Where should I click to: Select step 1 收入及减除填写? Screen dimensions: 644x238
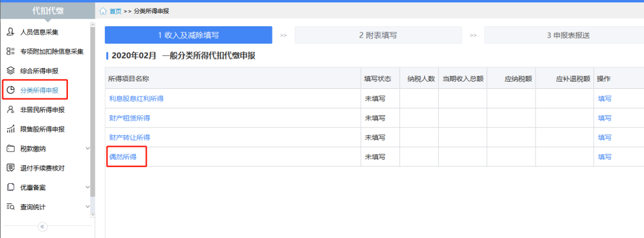pyautogui.click(x=188, y=35)
